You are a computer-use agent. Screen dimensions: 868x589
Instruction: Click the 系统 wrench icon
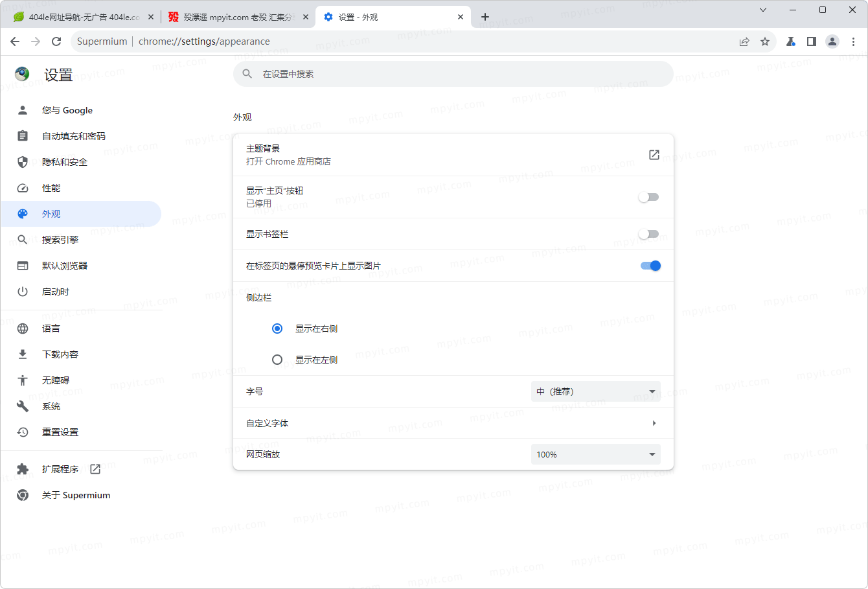pos(23,406)
